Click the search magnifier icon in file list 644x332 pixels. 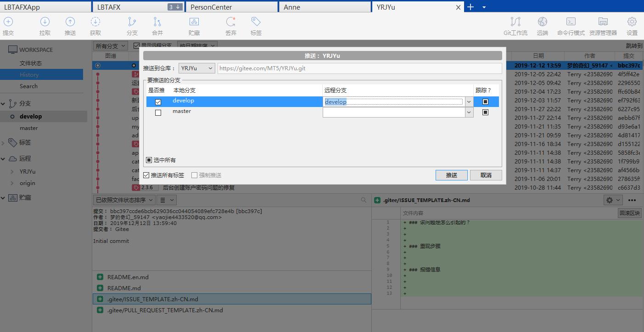[364, 200]
